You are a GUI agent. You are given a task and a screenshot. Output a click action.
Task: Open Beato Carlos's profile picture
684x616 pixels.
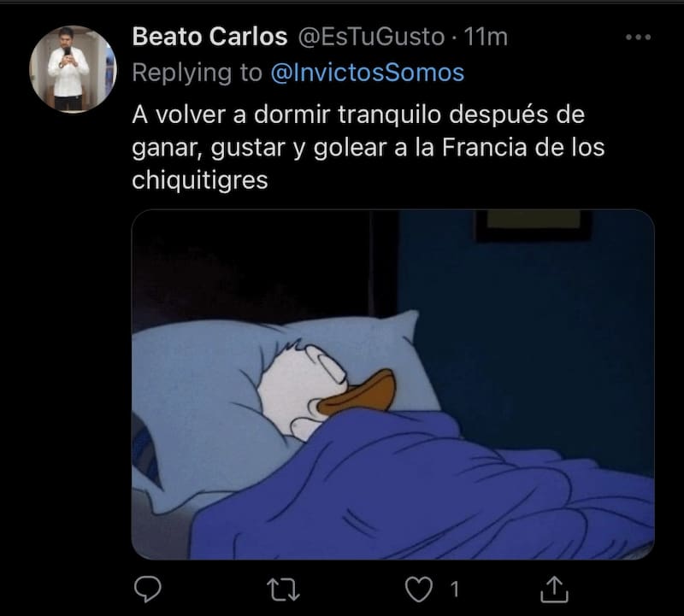73,69
